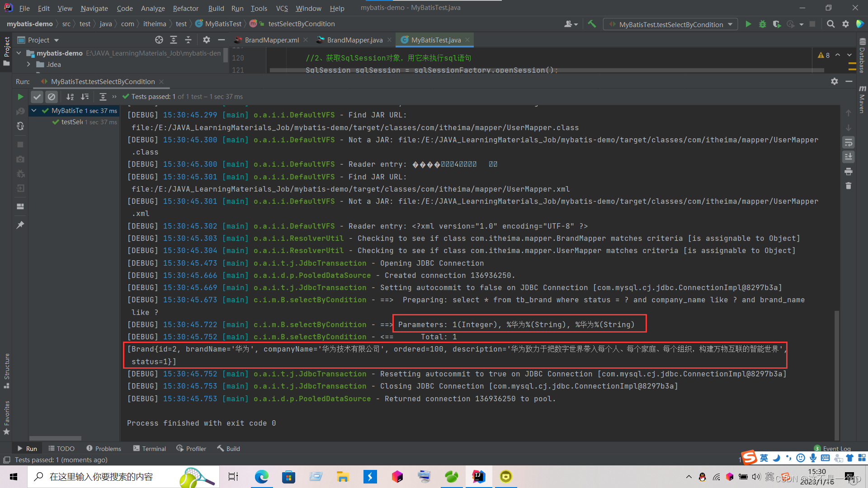Click the Windows search box on taskbar

click(123, 477)
